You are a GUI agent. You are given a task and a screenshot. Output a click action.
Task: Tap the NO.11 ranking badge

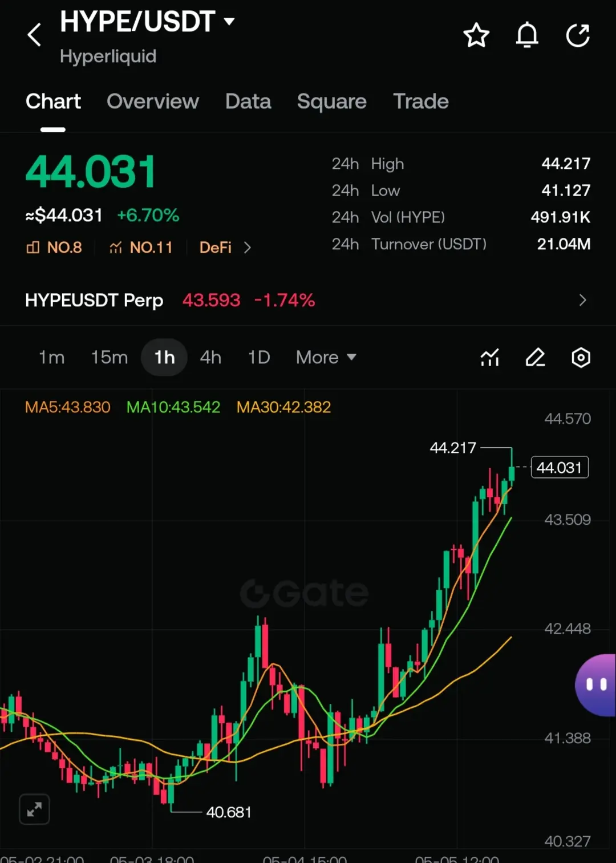[x=141, y=248]
